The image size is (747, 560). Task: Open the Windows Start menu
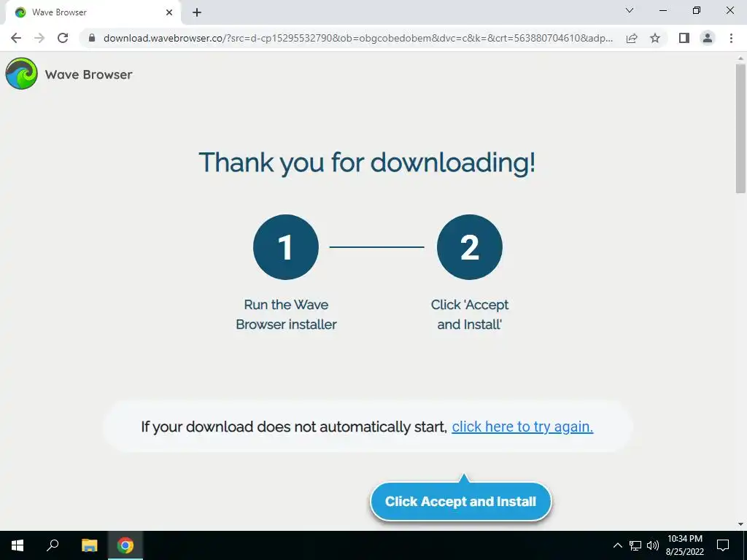coord(18,545)
